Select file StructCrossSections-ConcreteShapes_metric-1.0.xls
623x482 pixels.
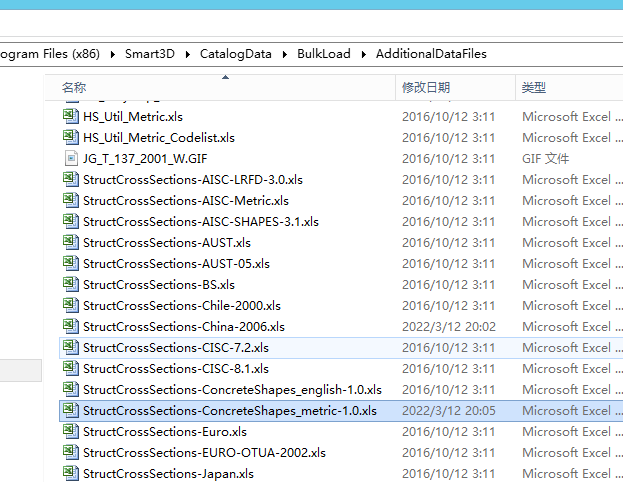[230, 411]
